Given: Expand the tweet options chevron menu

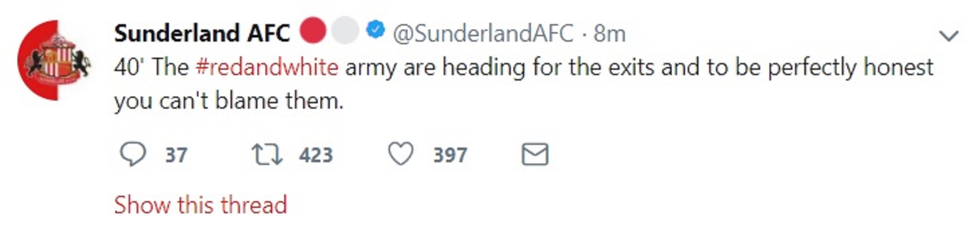Looking at the screenshot, I should pos(949,36).
